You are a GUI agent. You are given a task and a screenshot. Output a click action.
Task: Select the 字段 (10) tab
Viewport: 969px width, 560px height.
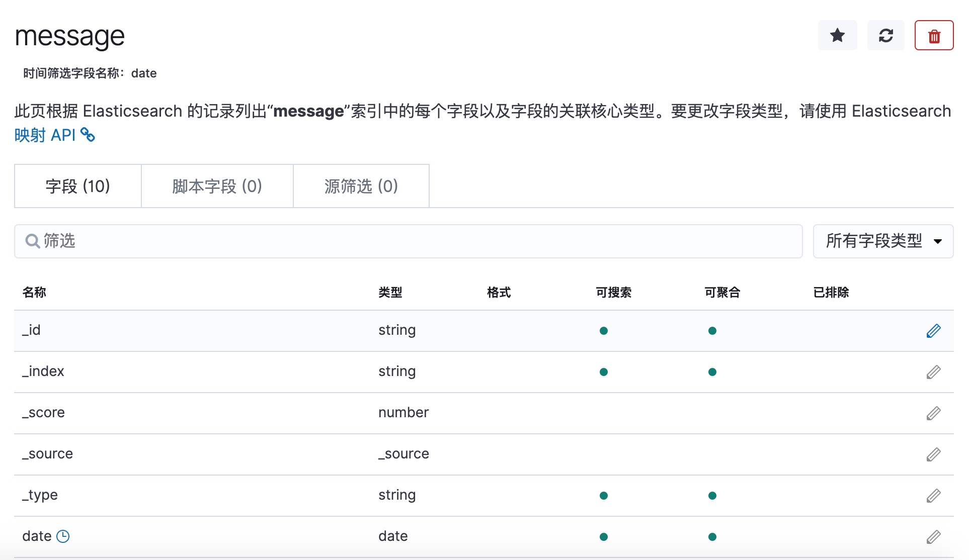pyautogui.click(x=77, y=186)
